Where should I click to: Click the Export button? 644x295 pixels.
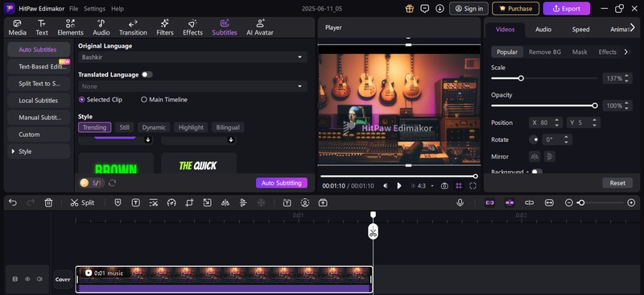point(567,8)
